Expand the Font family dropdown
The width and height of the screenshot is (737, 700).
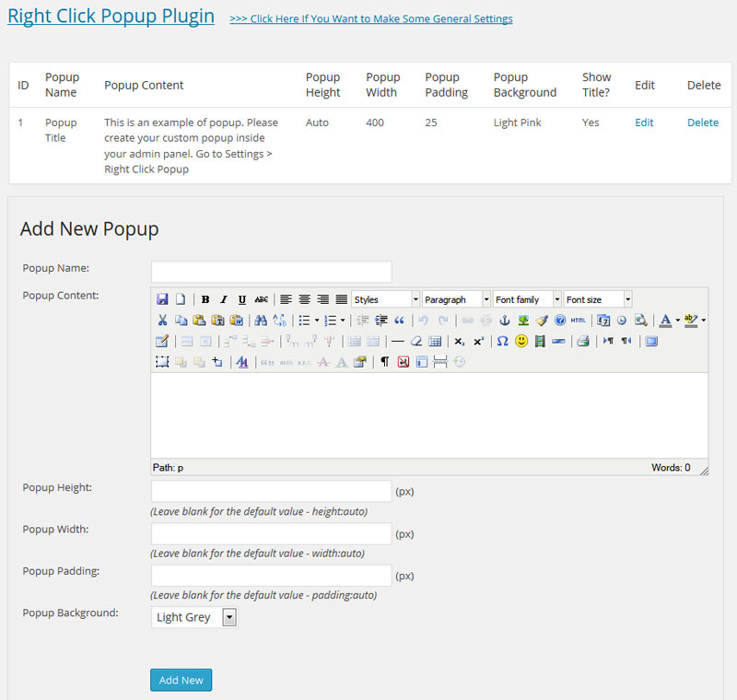pos(527,299)
